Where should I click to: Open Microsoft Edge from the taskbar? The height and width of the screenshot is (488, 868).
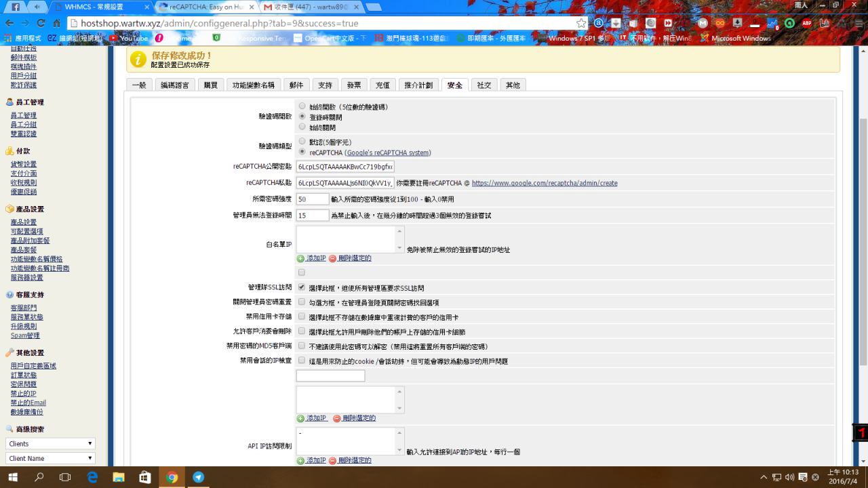click(92, 477)
